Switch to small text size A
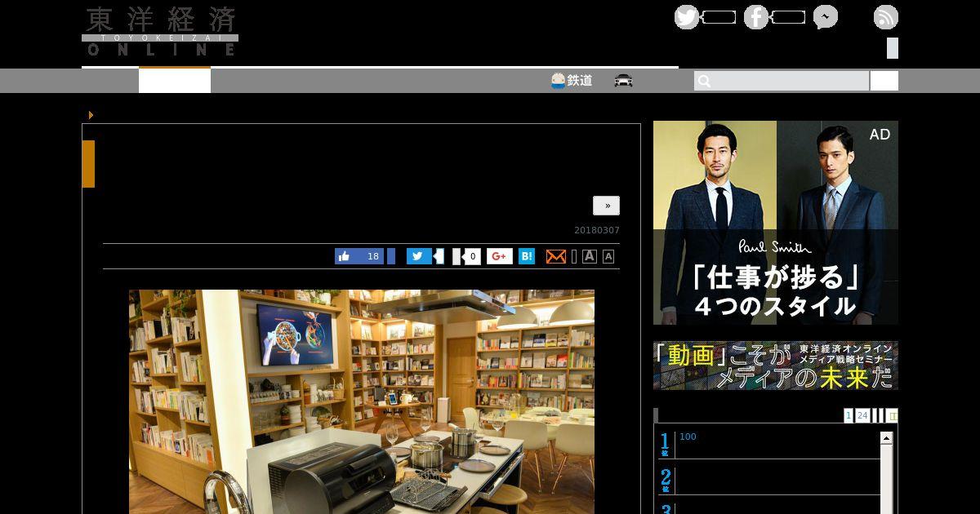 [608, 256]
